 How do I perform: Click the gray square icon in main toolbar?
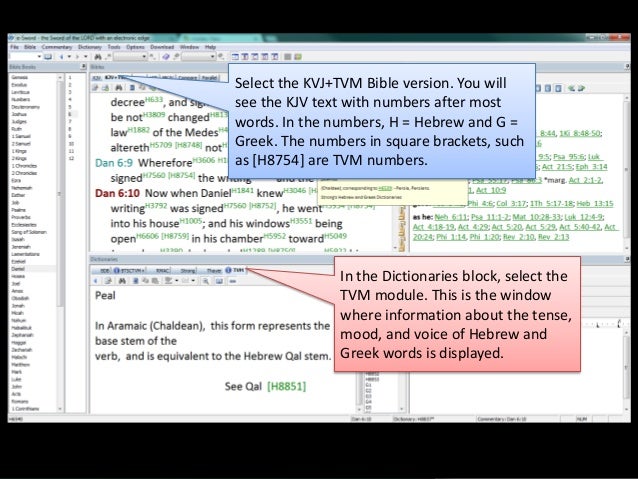tap(288, 57)
